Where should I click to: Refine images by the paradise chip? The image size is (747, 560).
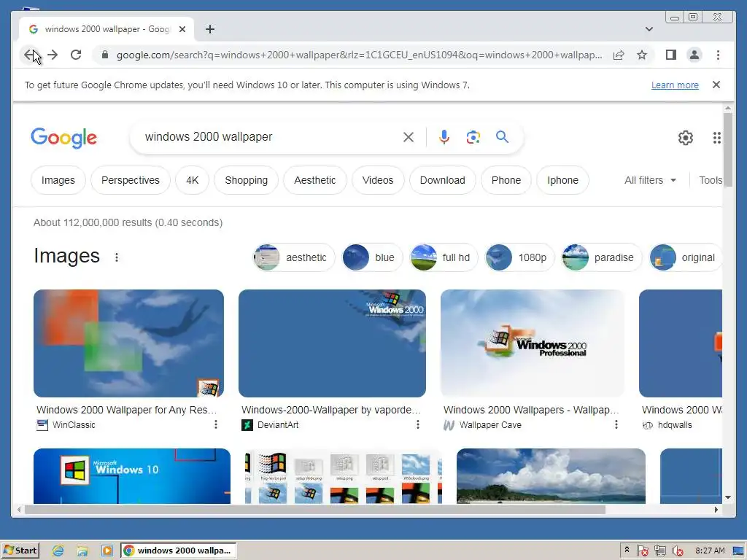(601, 257)
